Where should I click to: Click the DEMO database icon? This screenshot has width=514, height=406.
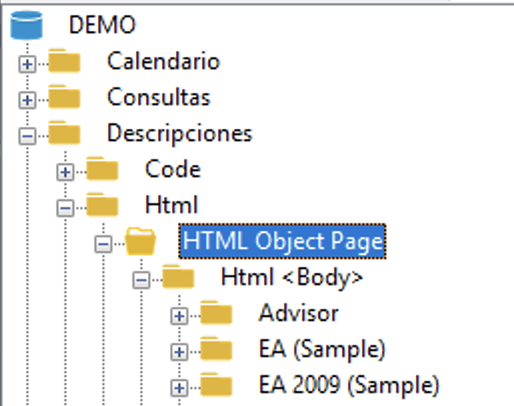click(26, 25)
